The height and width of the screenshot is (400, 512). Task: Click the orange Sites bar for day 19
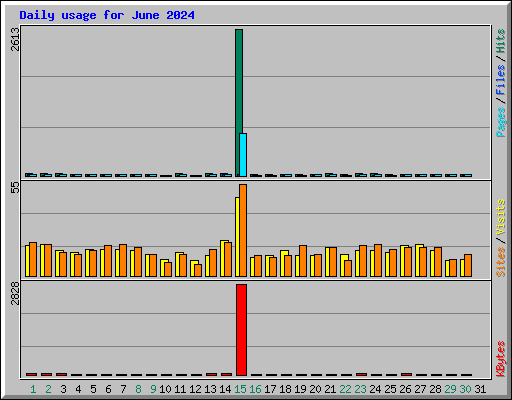click(303, 261)
